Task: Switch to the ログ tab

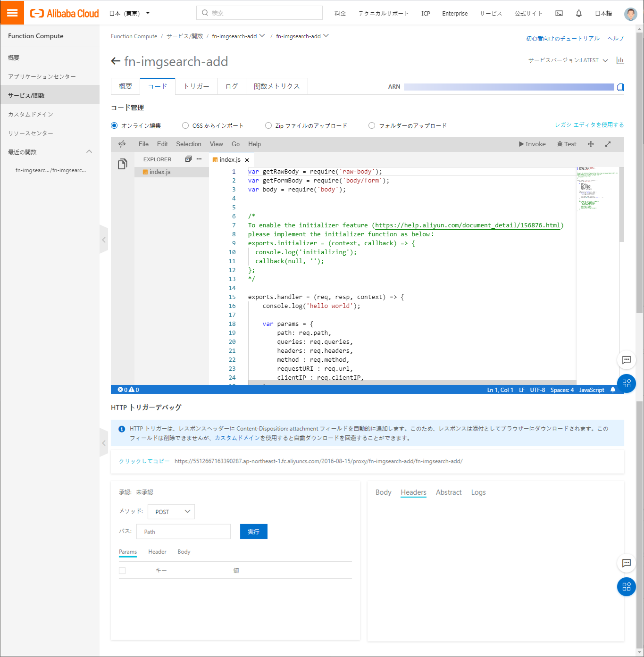Action: [232, 86]
